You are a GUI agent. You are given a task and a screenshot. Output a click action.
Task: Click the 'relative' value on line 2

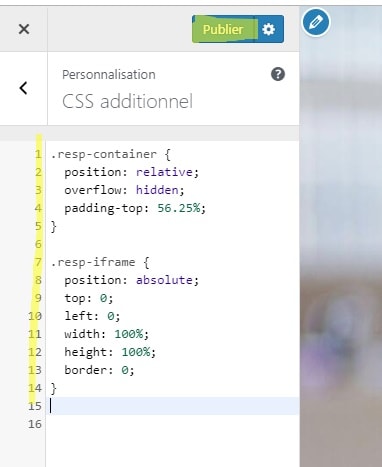[x=164, y=172]
